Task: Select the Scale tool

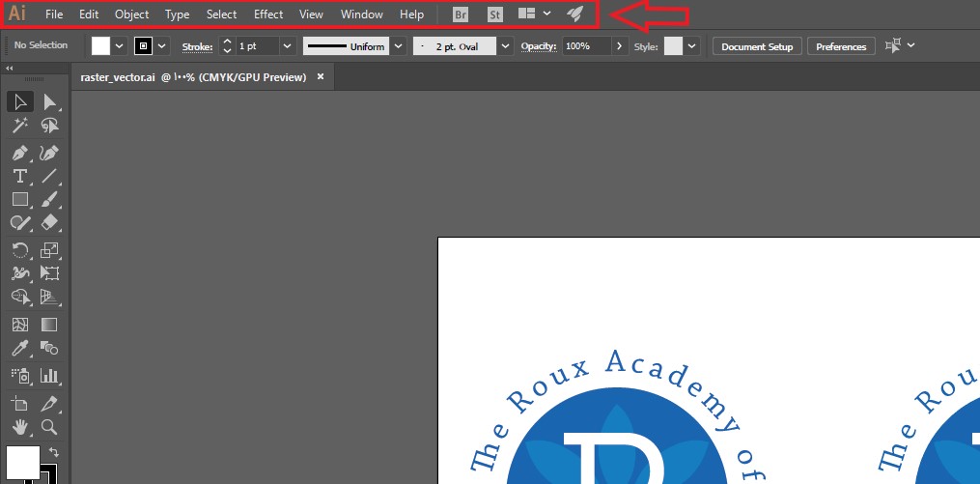Action: [x=49, y=250]
